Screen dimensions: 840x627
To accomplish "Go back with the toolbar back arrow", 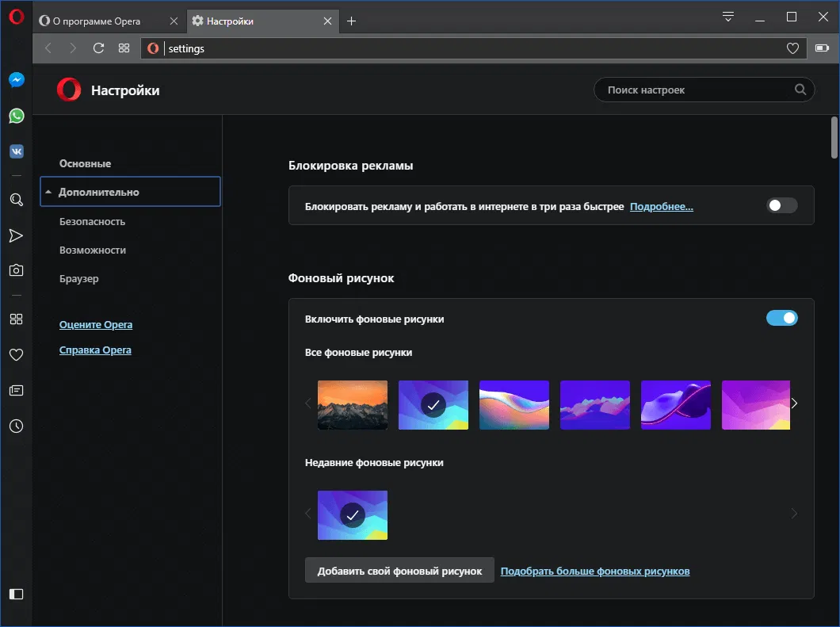I will point(48,48).
